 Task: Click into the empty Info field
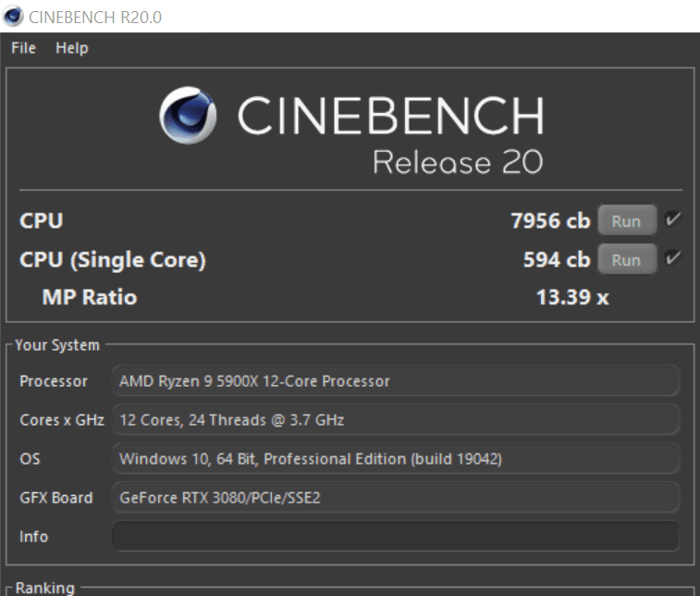(396, 536)
